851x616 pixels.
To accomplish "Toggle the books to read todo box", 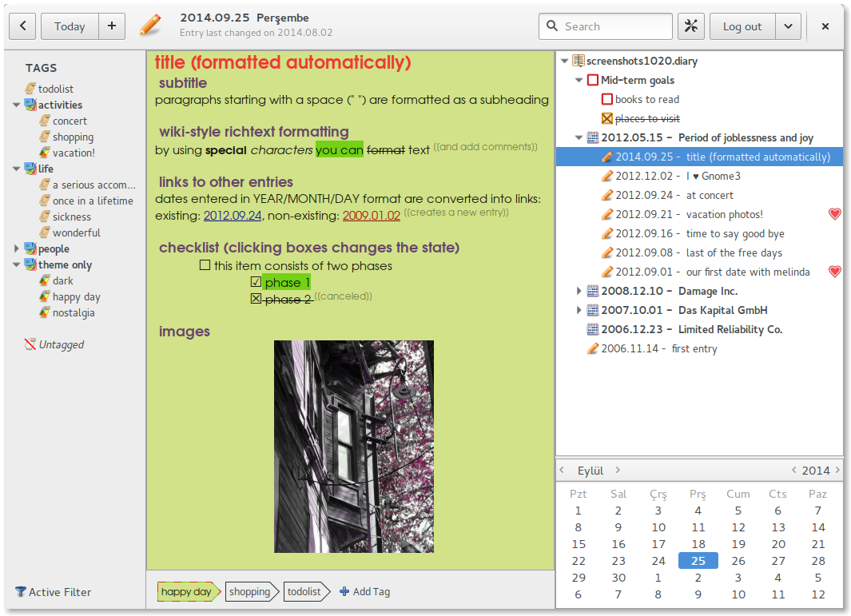I will click(x=607, y=99).
